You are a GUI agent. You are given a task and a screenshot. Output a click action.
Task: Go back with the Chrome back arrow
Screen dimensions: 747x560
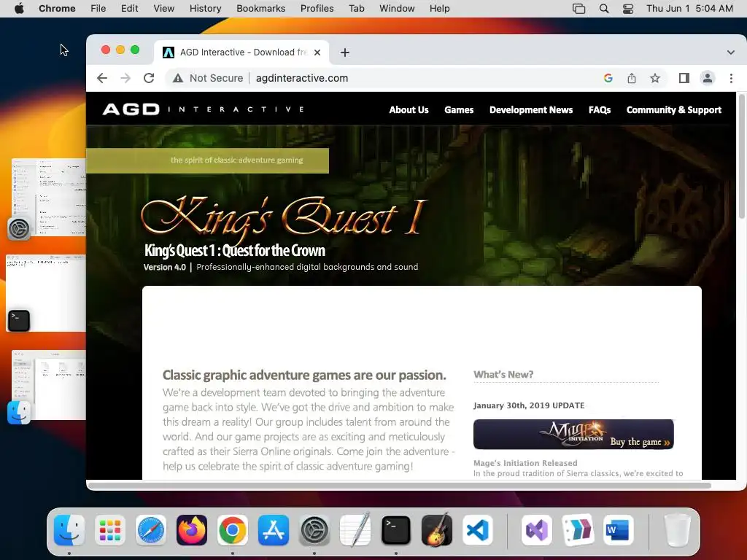coord(102,78)
